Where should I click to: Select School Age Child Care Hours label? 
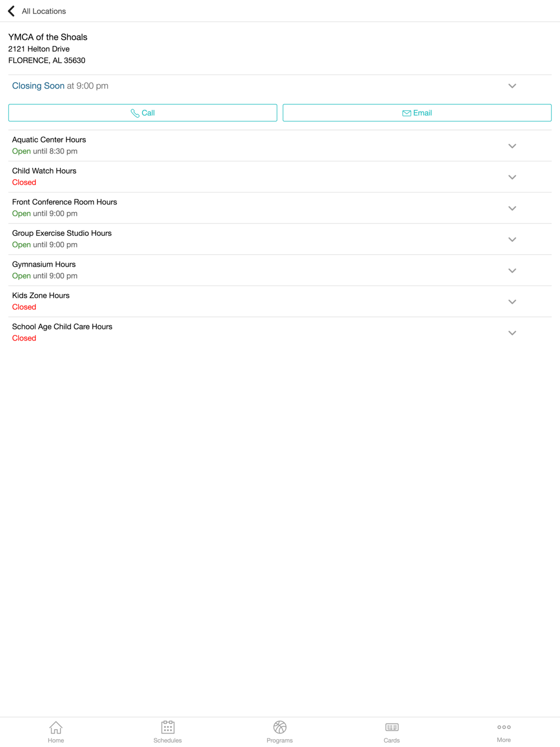pos(62,326)
